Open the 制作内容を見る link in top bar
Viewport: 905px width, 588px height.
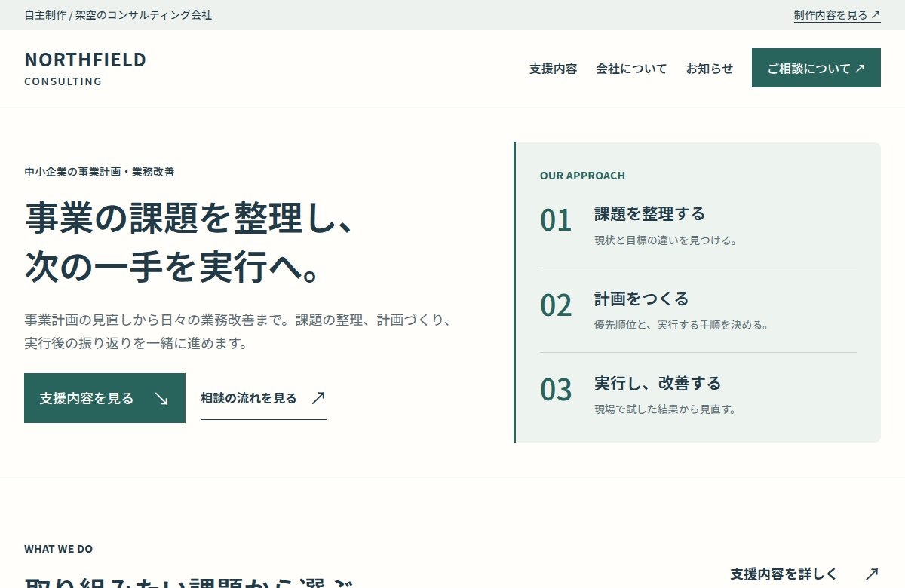point(837,15)
